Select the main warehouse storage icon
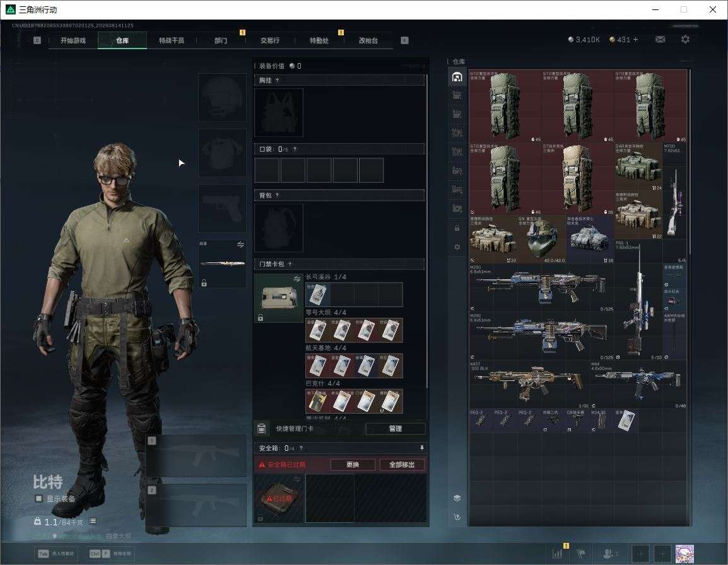728x565 pixels. pyautogui.click(x=457, y=77)
